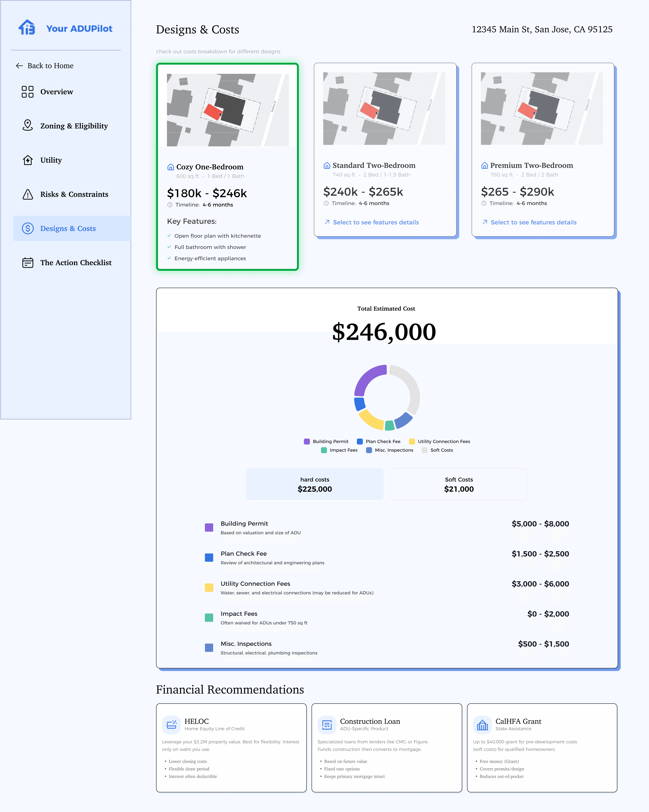Image resolution: width=649 pixels, height=812 pixels.
Task: Click the Construction Loan document icon
Action: click(327, 724)
